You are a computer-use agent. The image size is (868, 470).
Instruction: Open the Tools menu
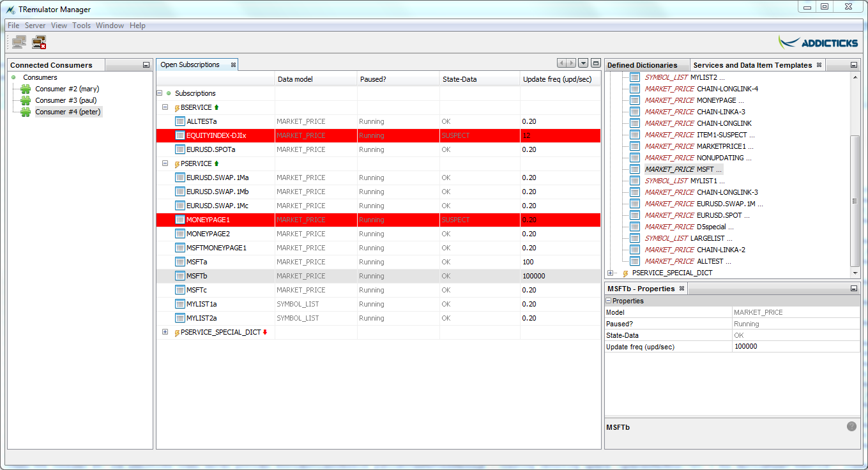tap(82, 26)
